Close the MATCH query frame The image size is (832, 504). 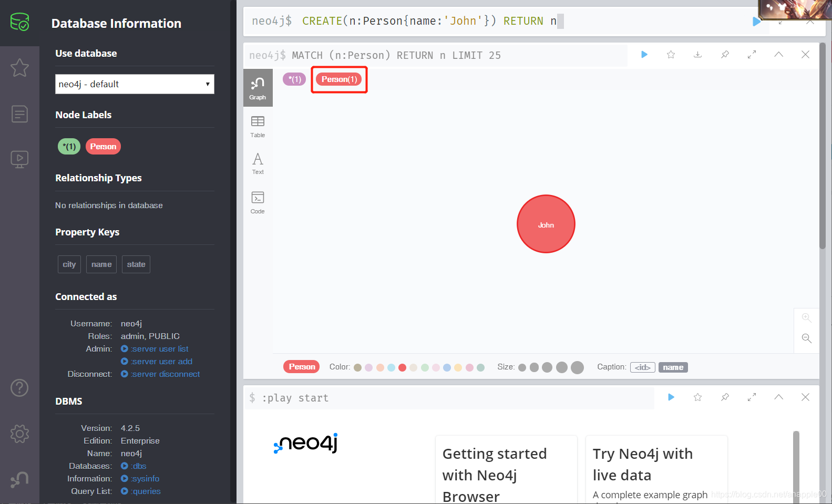point(805,55)
